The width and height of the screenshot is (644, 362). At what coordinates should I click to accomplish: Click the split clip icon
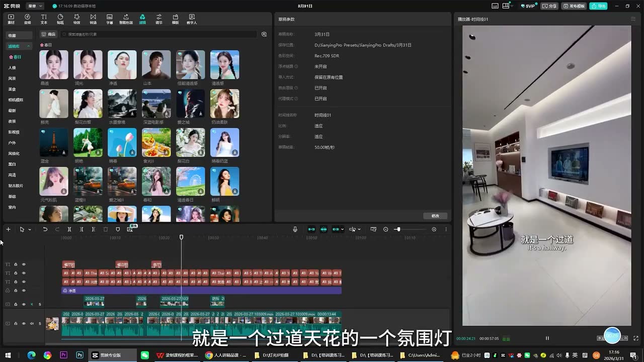click(69, 229)
